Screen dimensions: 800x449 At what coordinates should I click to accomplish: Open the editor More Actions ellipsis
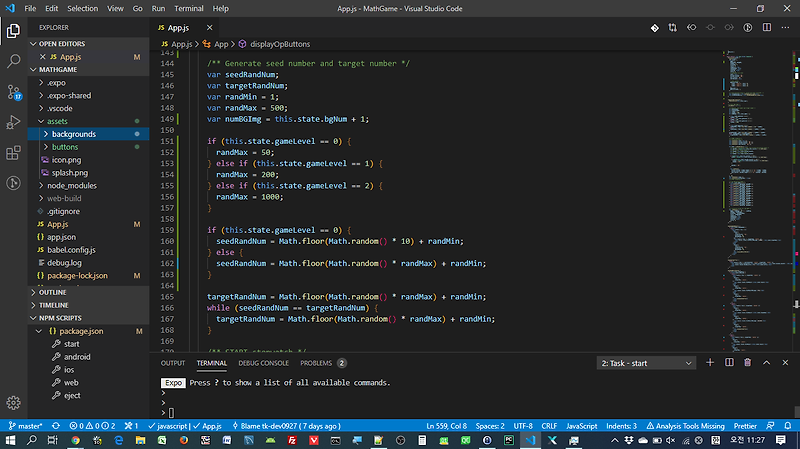click(784, 30)
